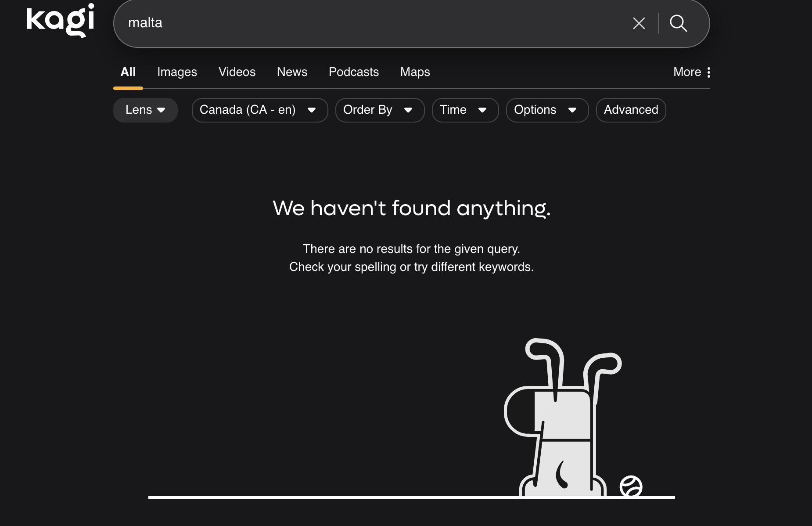Select the Podcasts tab

coord(354,72)
